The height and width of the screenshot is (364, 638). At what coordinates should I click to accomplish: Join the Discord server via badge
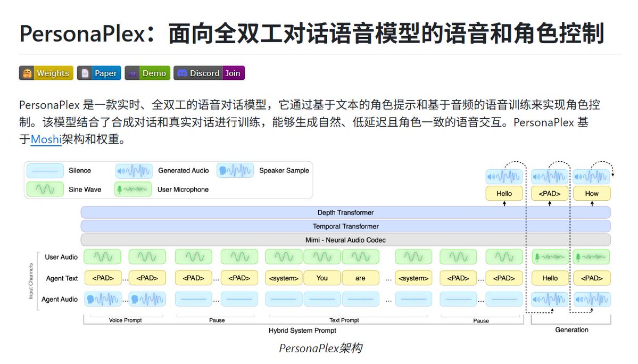coord(209,73)
